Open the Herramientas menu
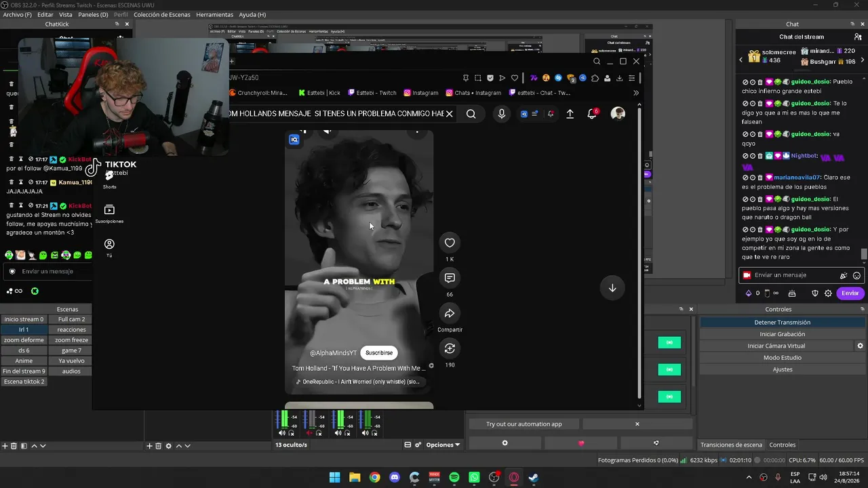The image size is (868, 488). [x=214, y=14]
